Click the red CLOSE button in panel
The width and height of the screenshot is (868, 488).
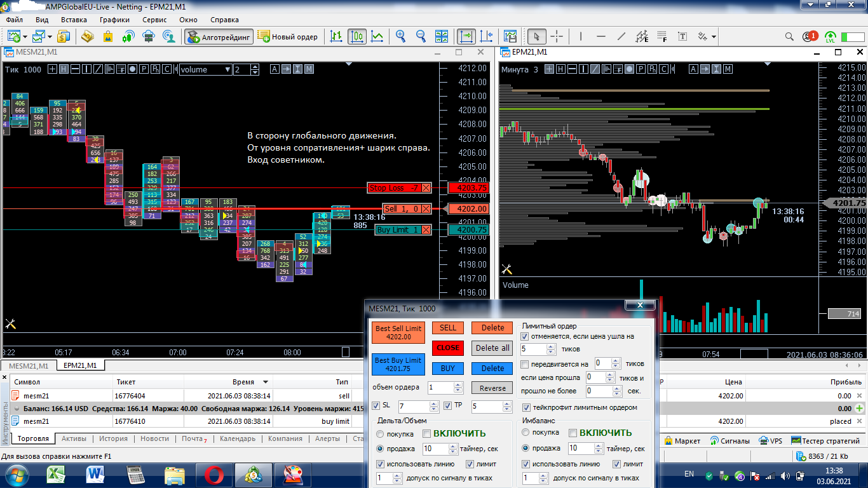(448, 348)
